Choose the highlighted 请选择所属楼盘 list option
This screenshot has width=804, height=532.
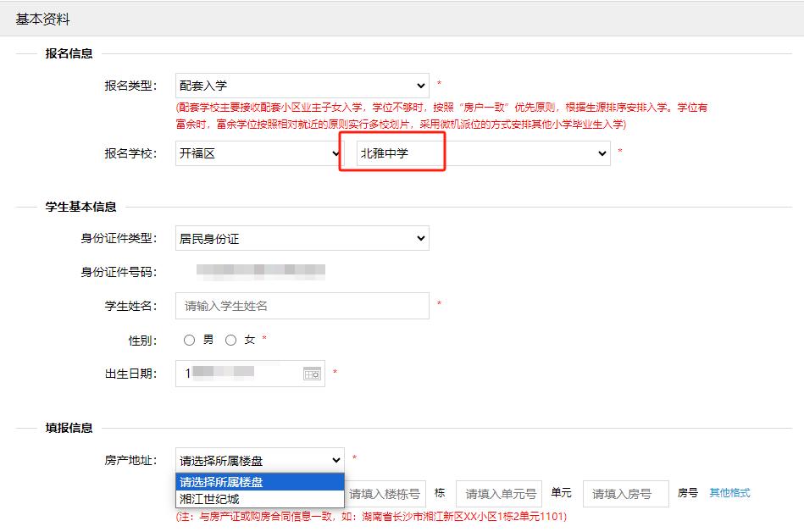click(x=259, y=482)
